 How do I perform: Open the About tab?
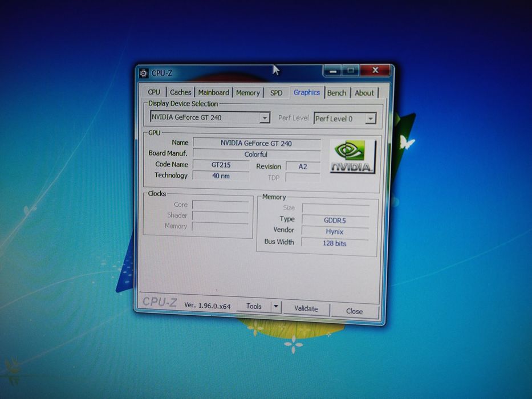coord(364,93)
